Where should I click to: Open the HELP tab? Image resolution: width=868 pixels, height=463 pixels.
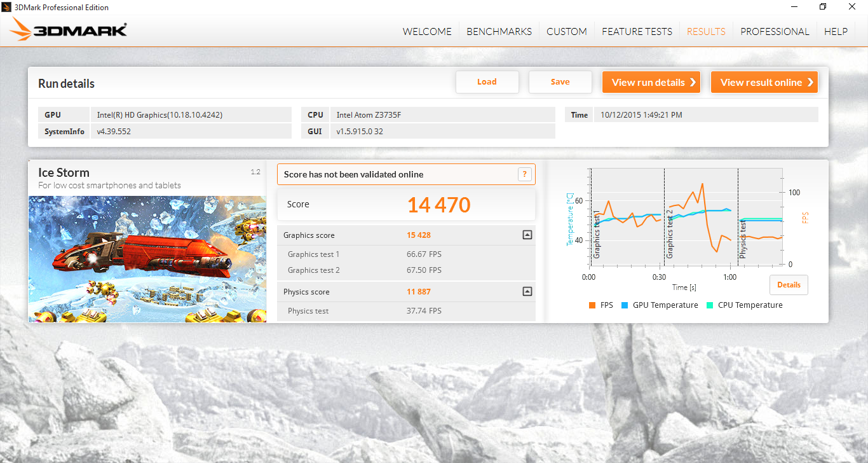tap(836, 31)
